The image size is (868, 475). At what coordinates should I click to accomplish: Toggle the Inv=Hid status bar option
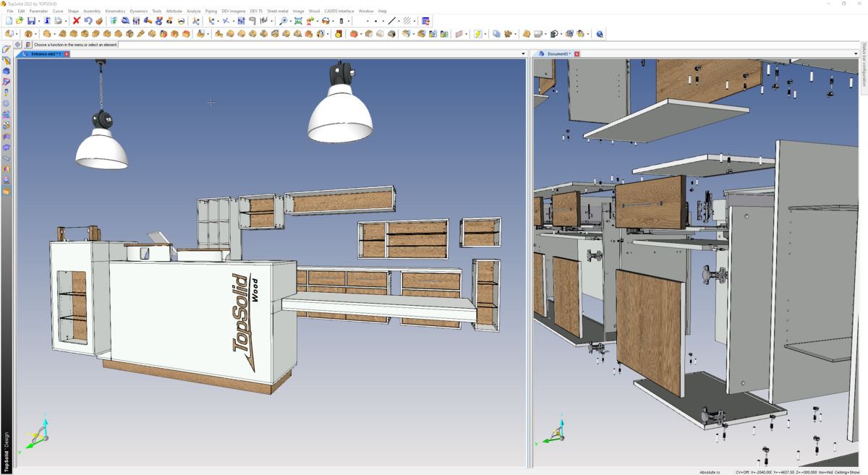click(827, 472)
